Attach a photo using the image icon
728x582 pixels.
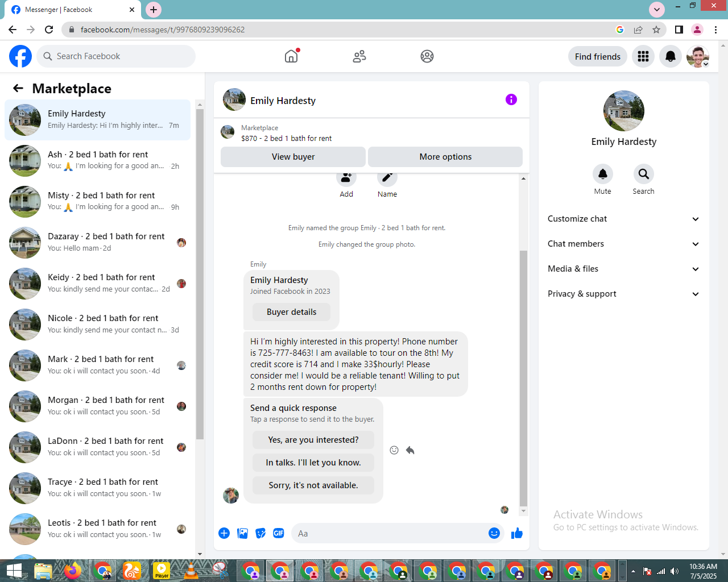(242, 533)
